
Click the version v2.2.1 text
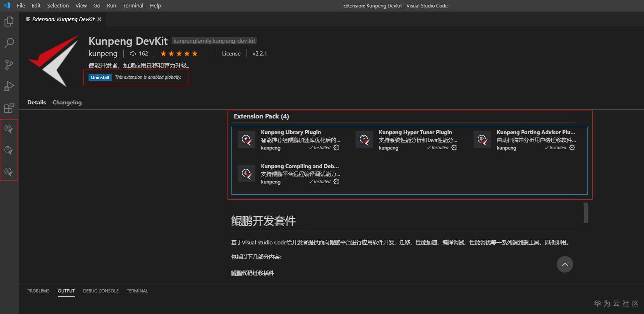260,53
